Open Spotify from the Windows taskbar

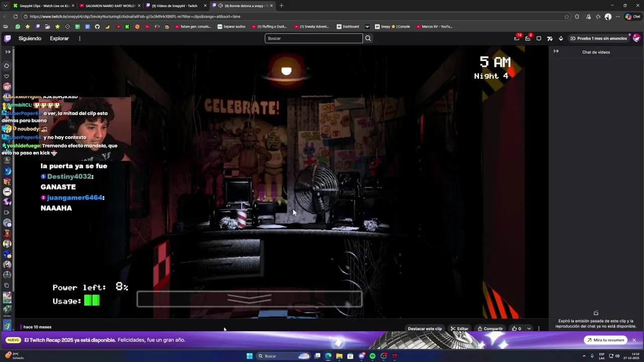[x=372, y=356]
